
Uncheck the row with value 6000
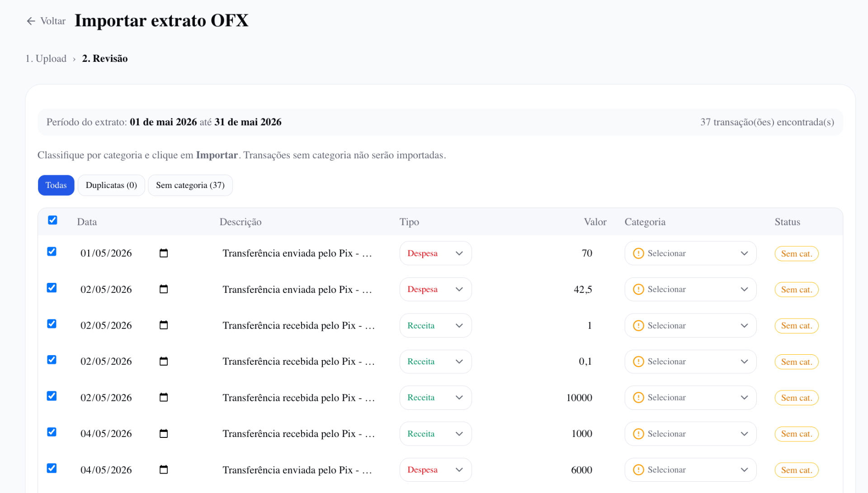click(52, 468)
